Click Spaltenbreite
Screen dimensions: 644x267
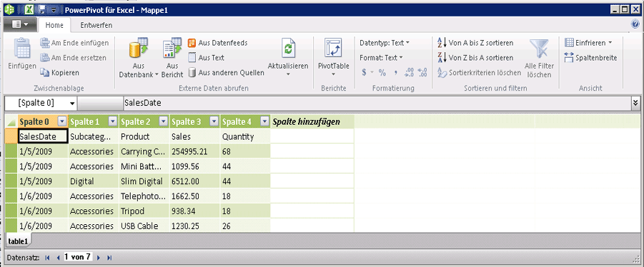[x=591, y=58]
